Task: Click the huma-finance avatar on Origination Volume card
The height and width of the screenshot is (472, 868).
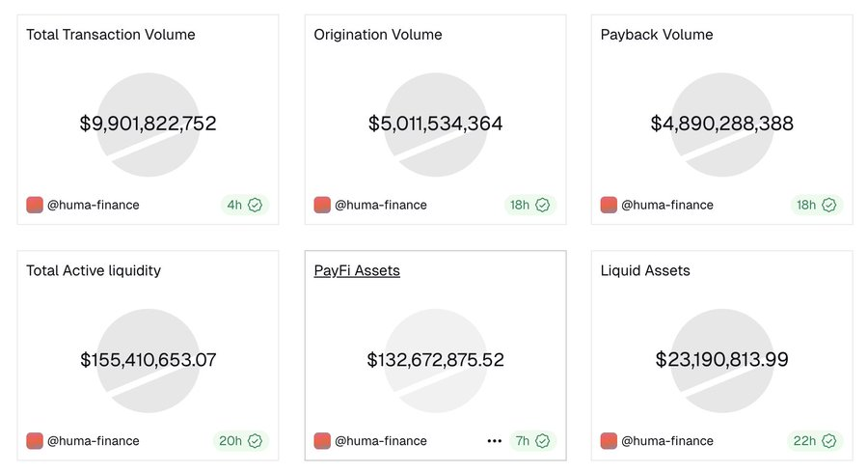Action: [322, 205]
